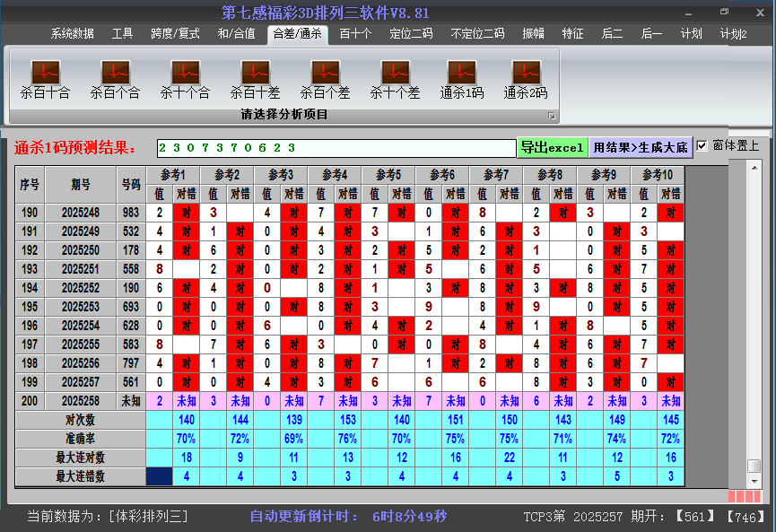Select the 合差/通杀 tab
Viewport: 776px width, 532px height.
pos(298,34)
